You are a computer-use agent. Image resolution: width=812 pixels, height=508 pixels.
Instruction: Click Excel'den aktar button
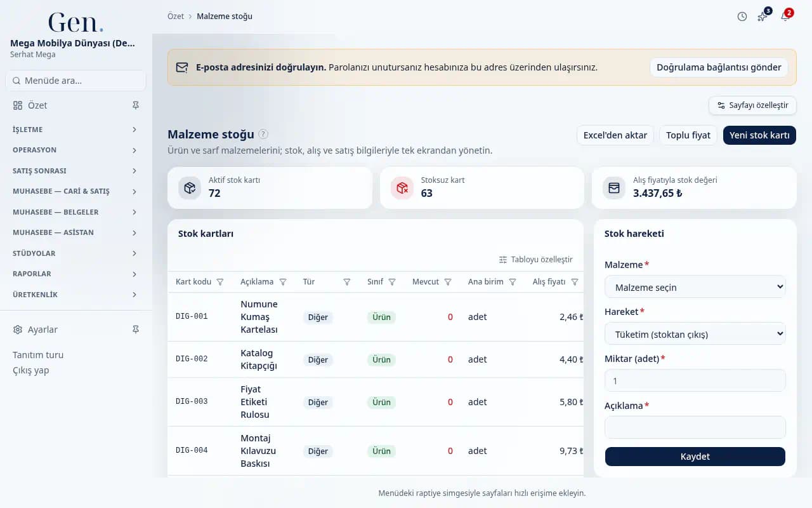point(615,135)
